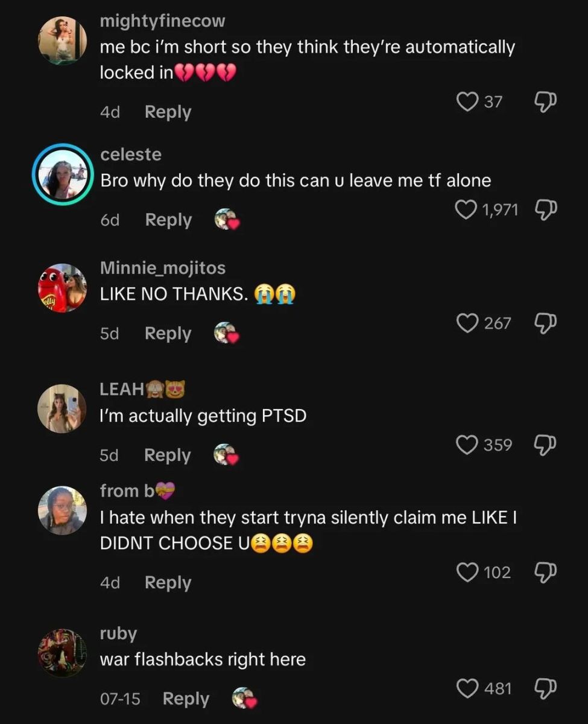View the creator-liked badge next to celeste's Reply
The image size is (588, 724).
[x=227, y=220]
